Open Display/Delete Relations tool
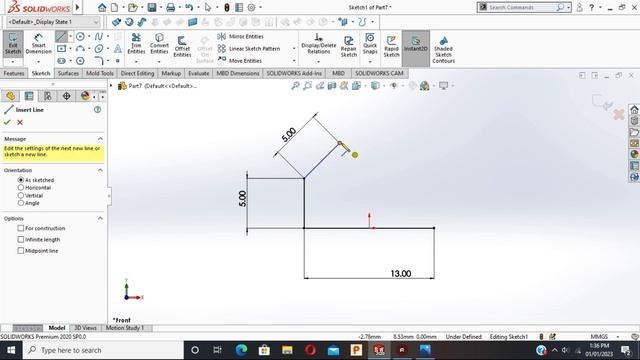This screenshot has height=360, width=640. 318,44
